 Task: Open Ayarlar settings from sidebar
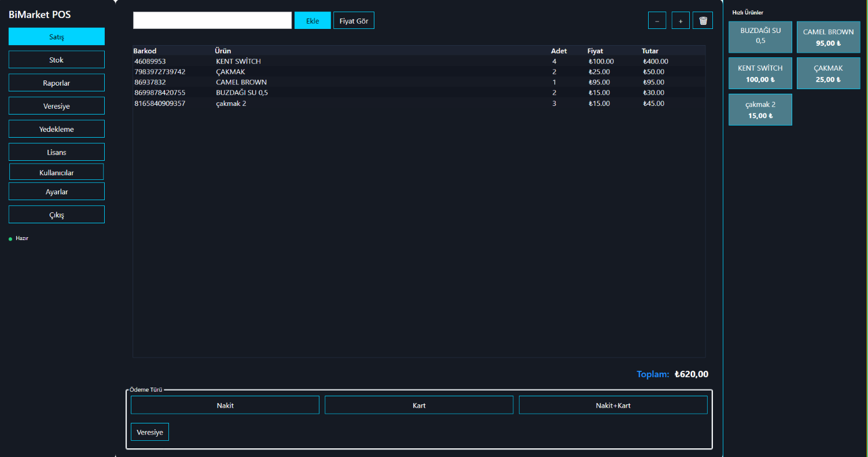pos(57,191)
